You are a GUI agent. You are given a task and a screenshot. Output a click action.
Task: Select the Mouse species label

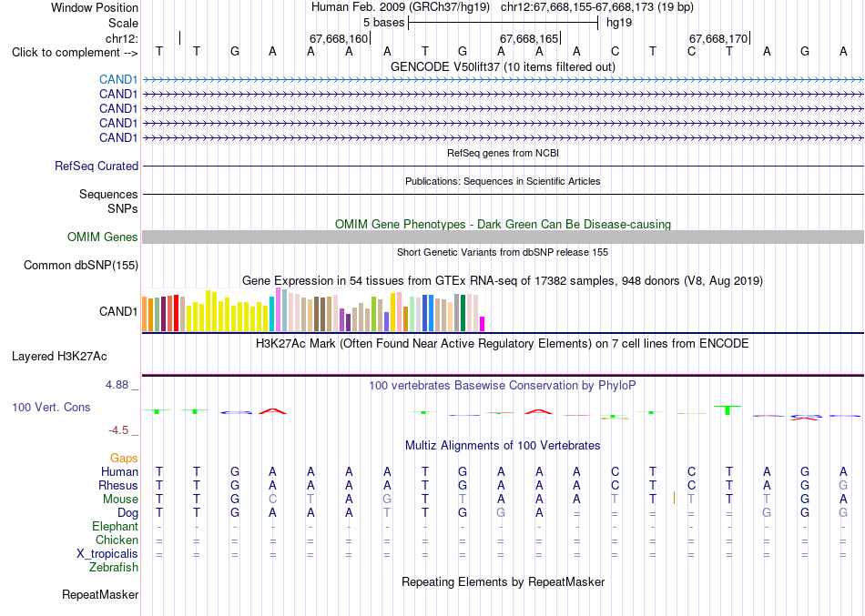coord(120,500)
